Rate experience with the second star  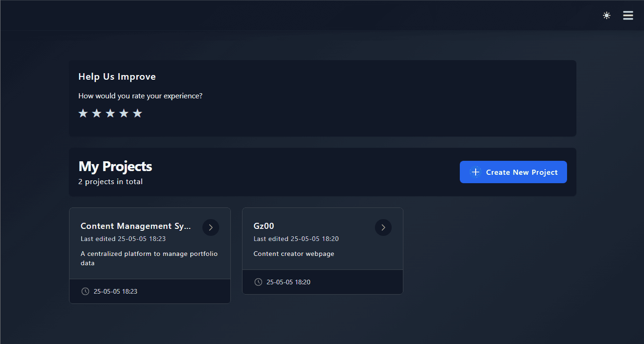coord(97,113)
